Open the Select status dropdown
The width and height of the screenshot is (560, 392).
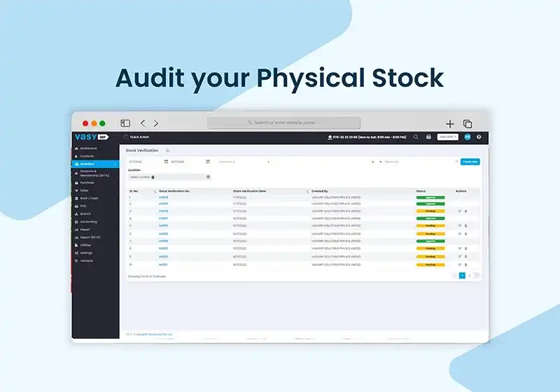(244, 162)
